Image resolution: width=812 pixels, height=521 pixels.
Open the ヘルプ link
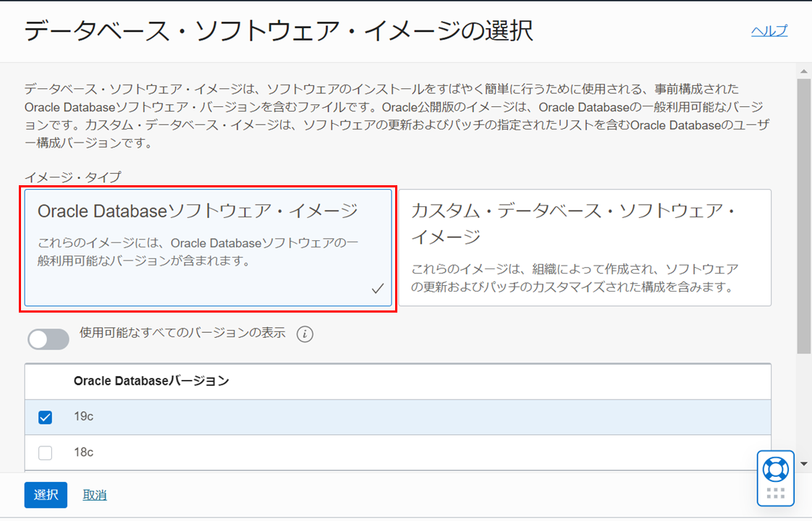pyautogui.click(x=769, y=30)
